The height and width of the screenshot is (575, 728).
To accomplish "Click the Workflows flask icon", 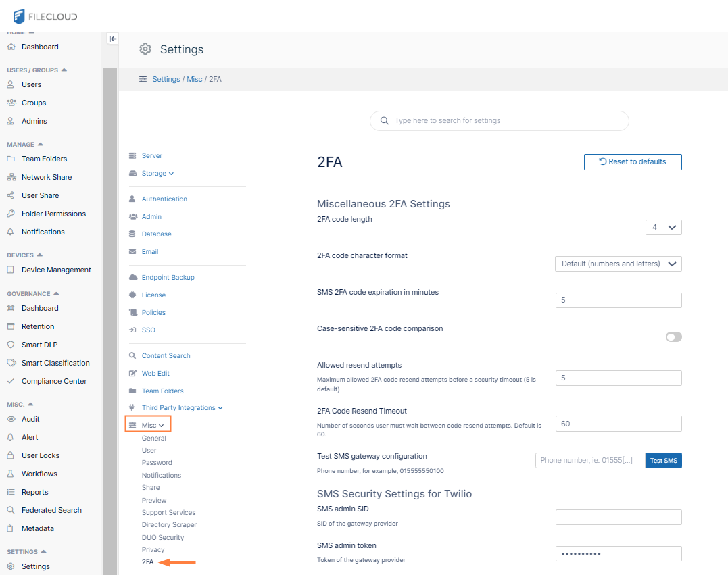I will tap(11, 474).
